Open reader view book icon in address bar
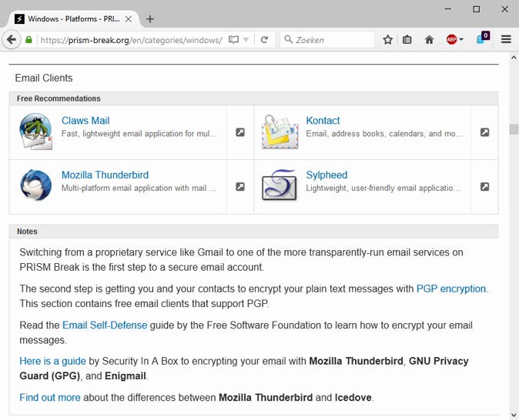This screenshot has width=519, height=420. [233, 40]
